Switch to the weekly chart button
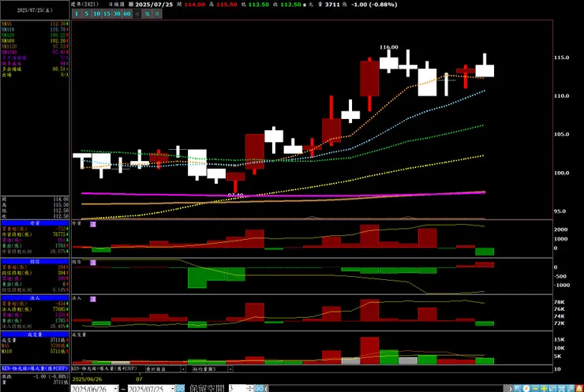The image size is (584, 392). point(147,13)
